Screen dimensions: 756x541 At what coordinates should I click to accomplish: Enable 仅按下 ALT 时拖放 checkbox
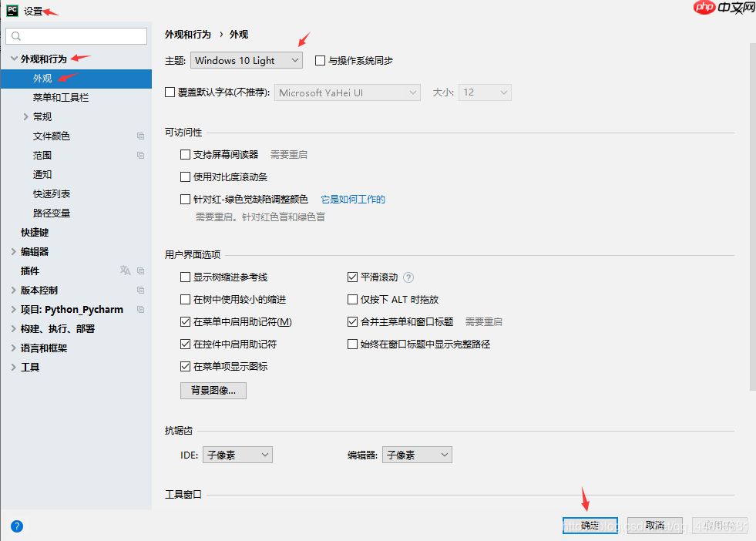point(352,300)
